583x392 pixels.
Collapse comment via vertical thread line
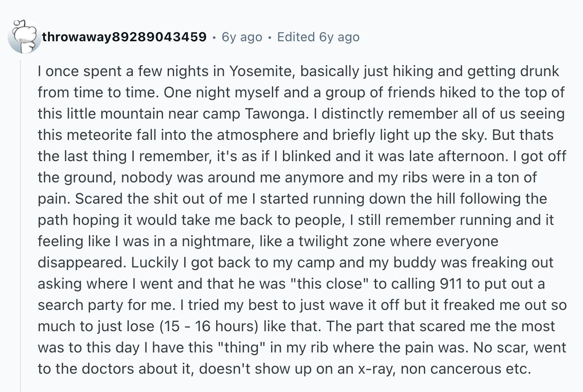[x=20, y=225]
